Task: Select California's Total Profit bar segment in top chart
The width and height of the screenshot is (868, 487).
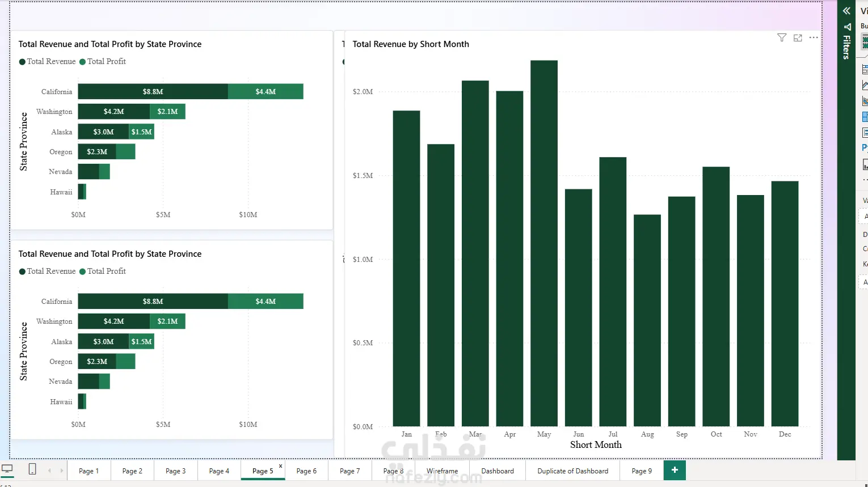Action: tap(266, 91)
